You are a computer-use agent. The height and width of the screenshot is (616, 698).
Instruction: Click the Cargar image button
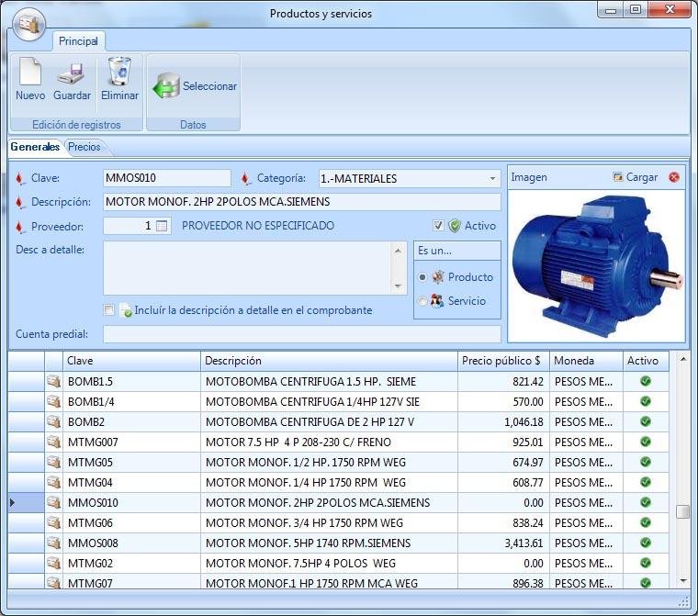coord(635,177)
